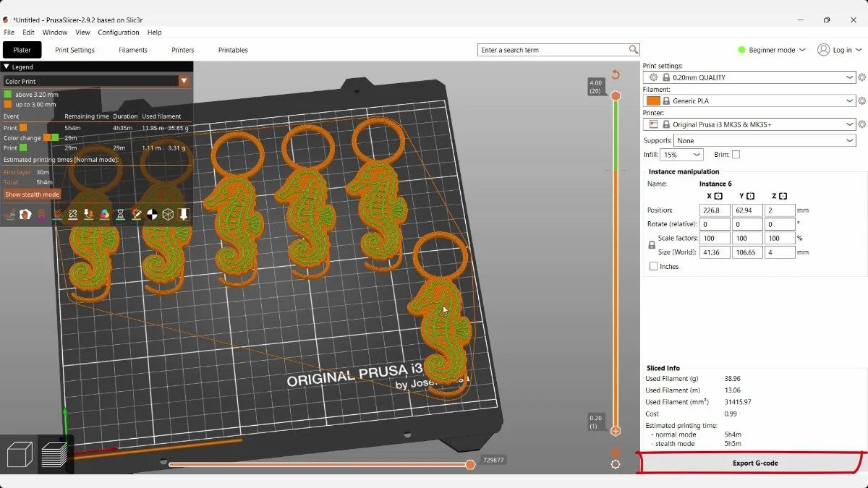This screenshot has height=488, width=868.
Task: Click orange swatch 'up to 3.00 mm'
Action: coord(8,105)
